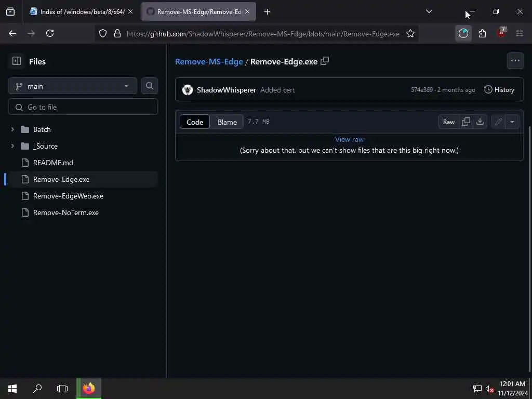The width and height of the screenshot is (532, 399).
Task: Bookmark this page with the star icon
Action: [x=410, y=33]
